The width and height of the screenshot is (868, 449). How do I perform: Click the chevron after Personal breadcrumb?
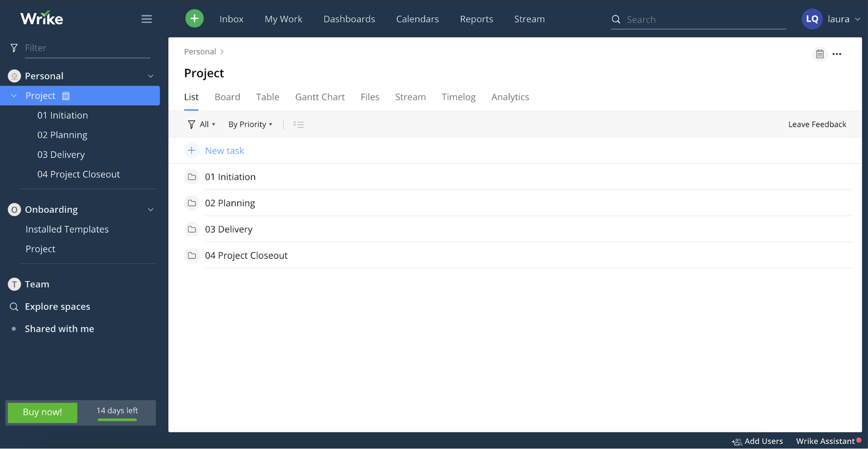pos(222,52)
